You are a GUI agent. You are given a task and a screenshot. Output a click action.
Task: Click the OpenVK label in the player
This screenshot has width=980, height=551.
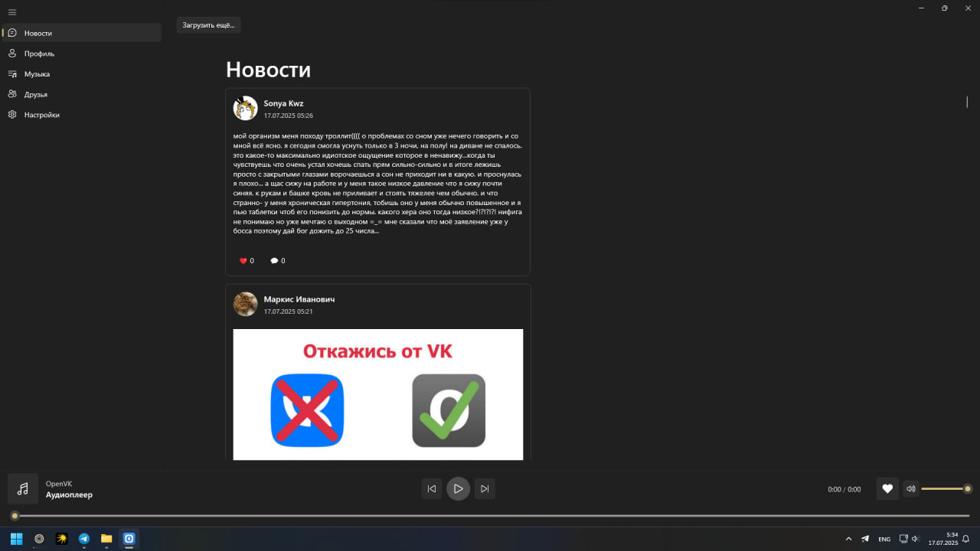(58, 484)
